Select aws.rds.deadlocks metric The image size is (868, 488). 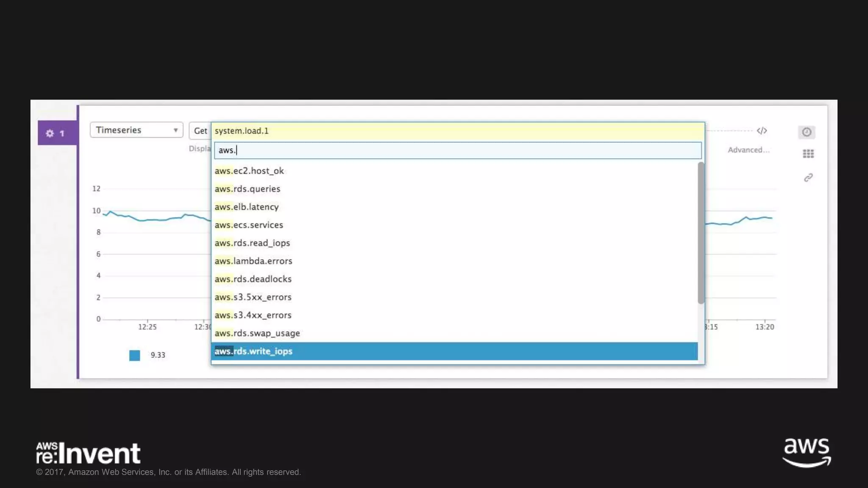point(253,279)
